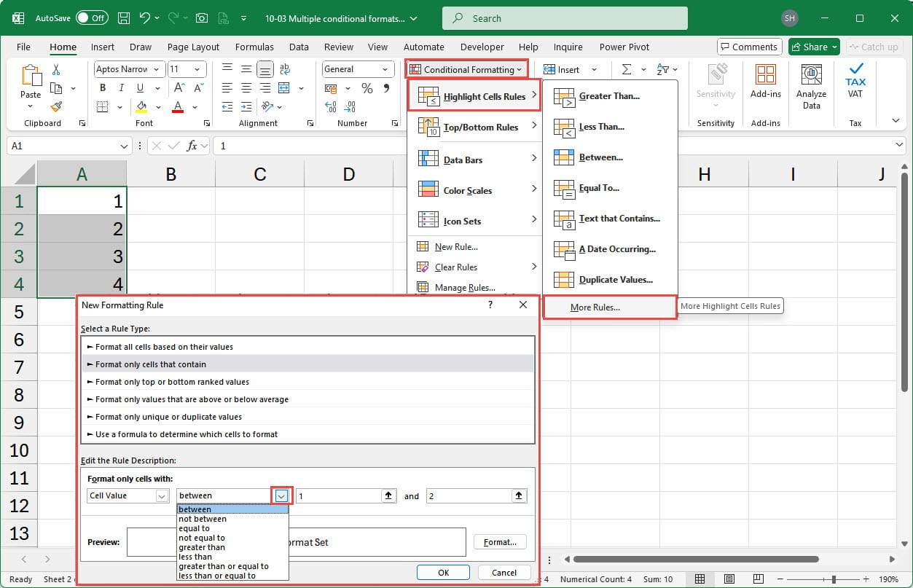Open the Cell Value dropdown
The width and height of the screenshot is (913, 588).
(x=162, y=495)
